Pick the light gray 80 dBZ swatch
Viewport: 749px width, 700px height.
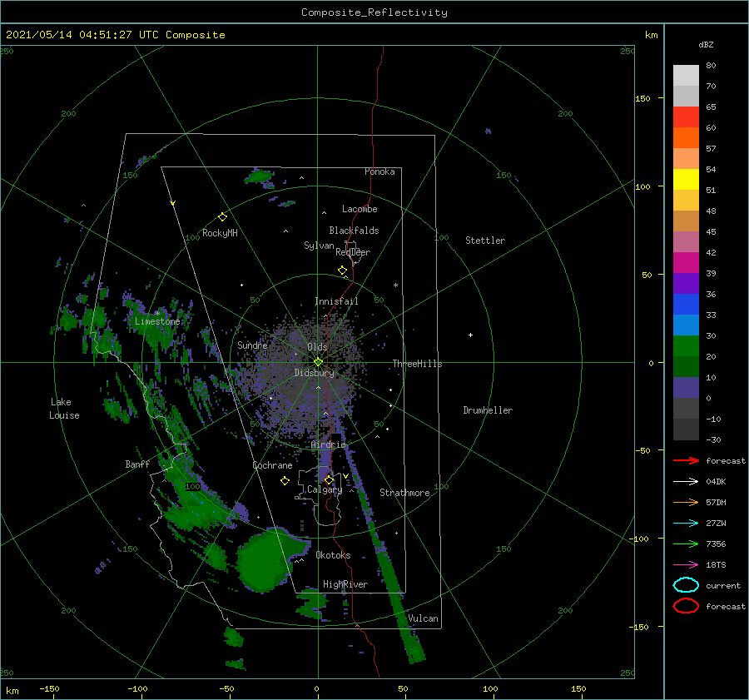(x=686, y=76)
